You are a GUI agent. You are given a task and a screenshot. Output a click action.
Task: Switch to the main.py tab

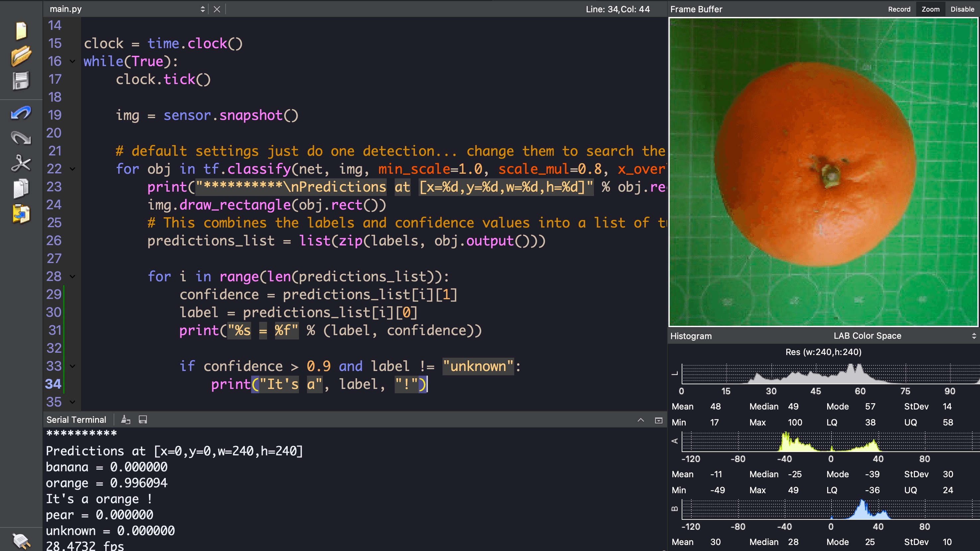coord(65,9)
